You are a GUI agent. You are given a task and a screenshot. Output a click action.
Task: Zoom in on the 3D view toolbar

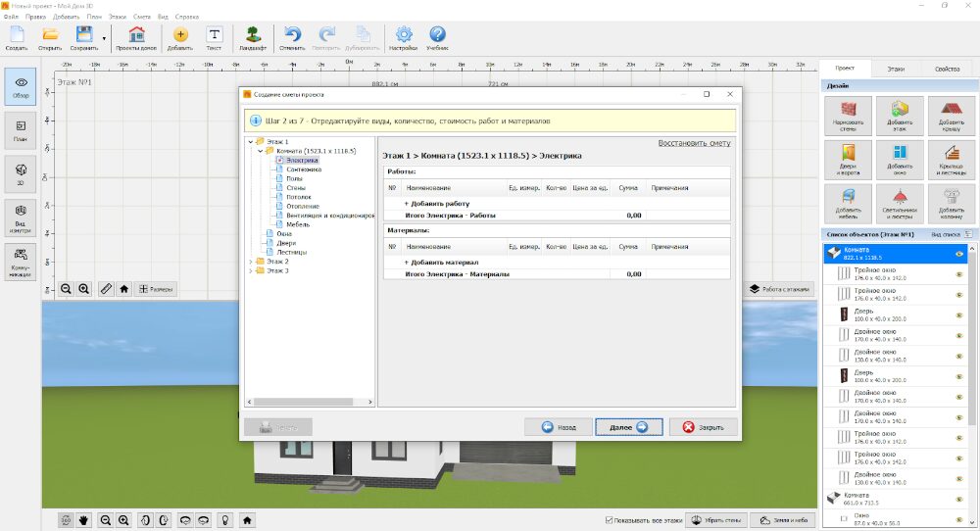[123, 520]
